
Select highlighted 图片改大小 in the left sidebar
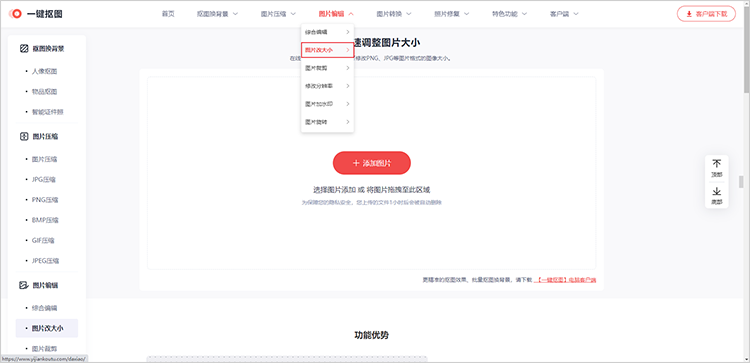point(47,329)
